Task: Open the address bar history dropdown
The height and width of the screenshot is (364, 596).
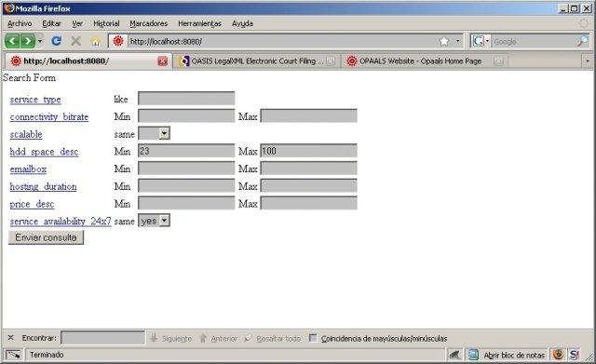Action: (457, 41)
